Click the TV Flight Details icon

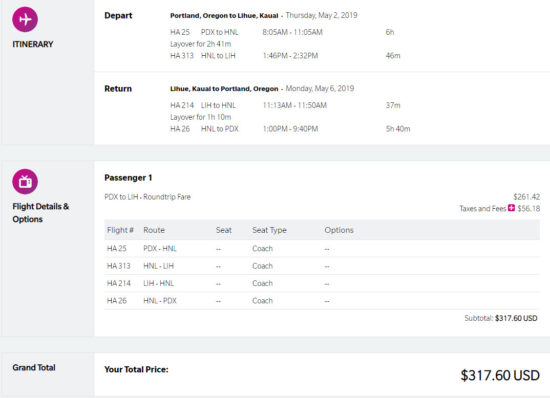(x=25, y=182)
